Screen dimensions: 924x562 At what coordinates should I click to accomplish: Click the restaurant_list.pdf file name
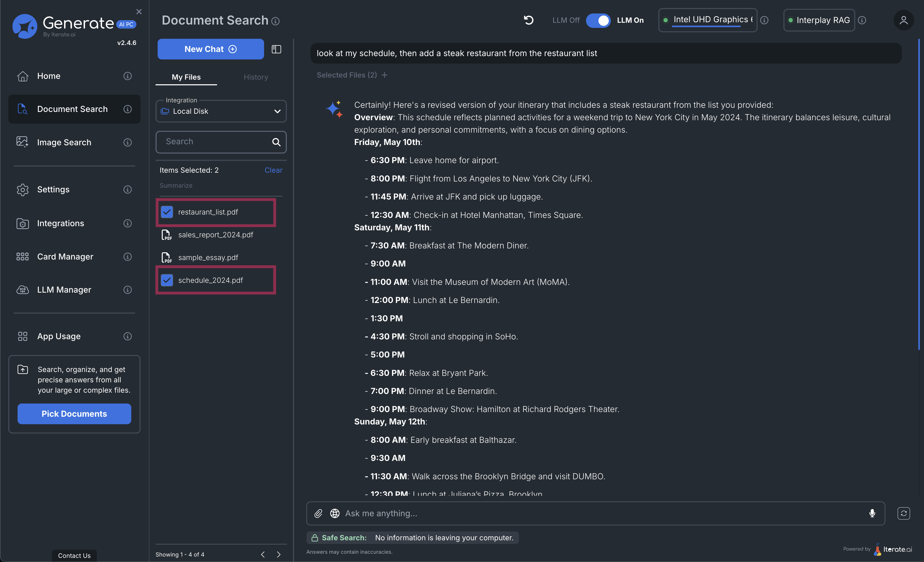[208, 212]
